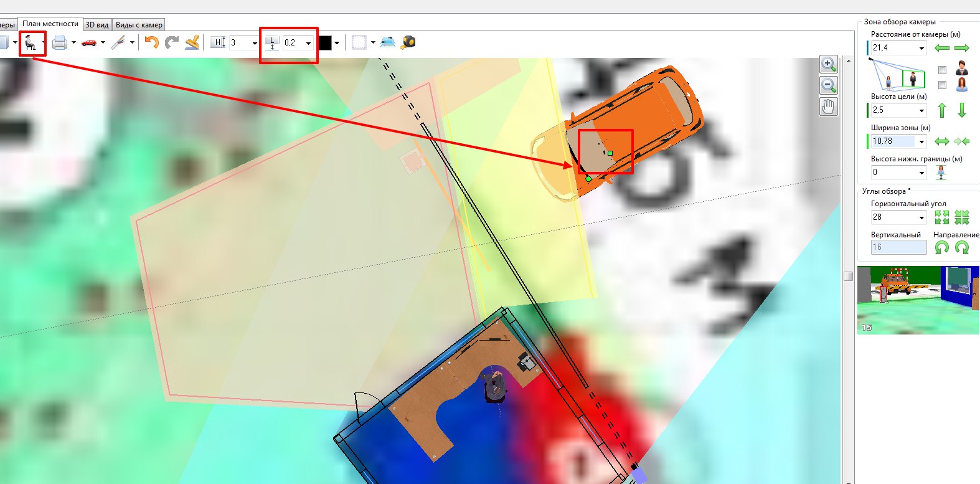Click the dotted grid icon

point(359,42)
